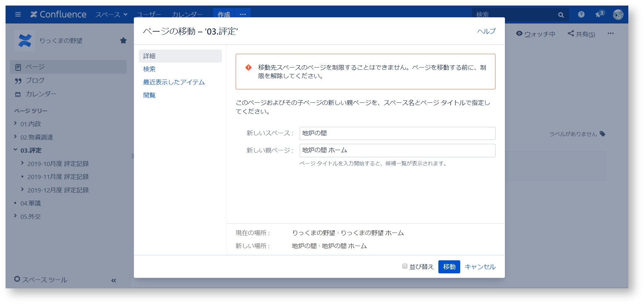
Task: Open the help question mark icon
Action: 581,14
